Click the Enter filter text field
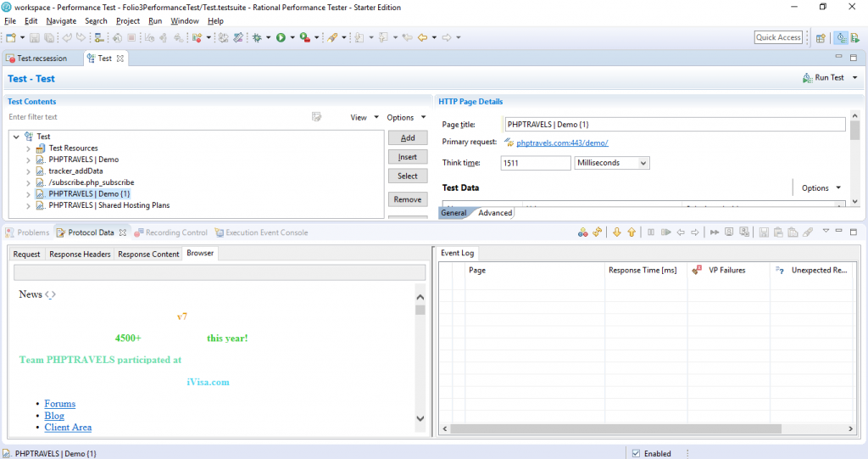The image size is (868, 459). coord(158,117)
